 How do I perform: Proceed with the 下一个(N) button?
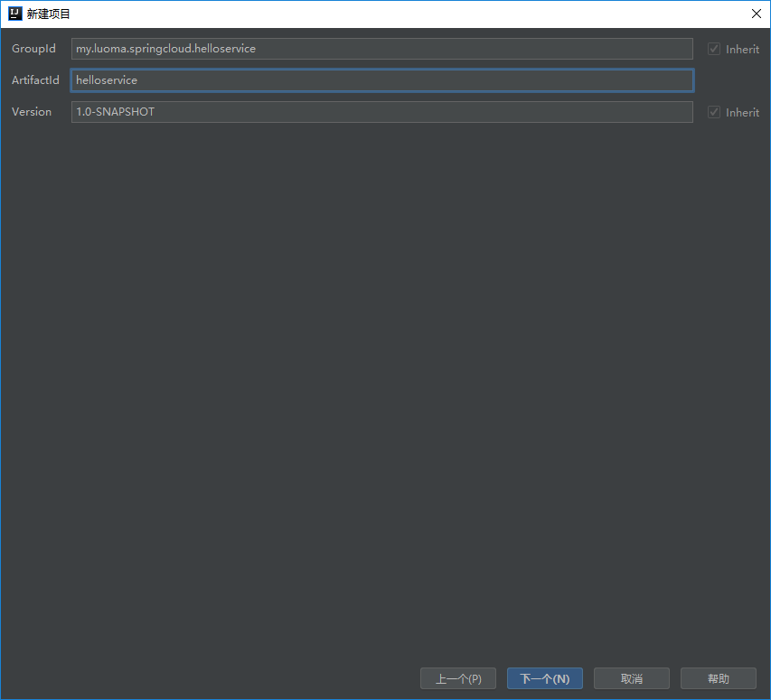click(x=545, y=678)
